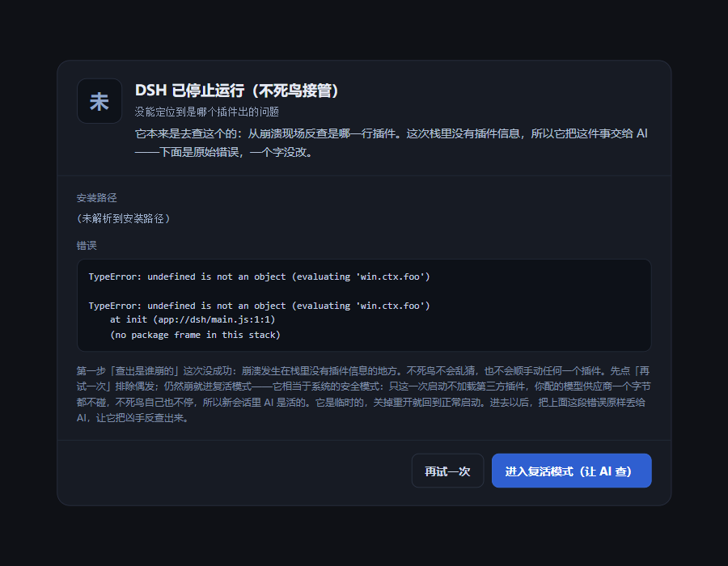This screenshot has height=566, width=728.
Task: Click the 安装路径 label
Action: 96,198
